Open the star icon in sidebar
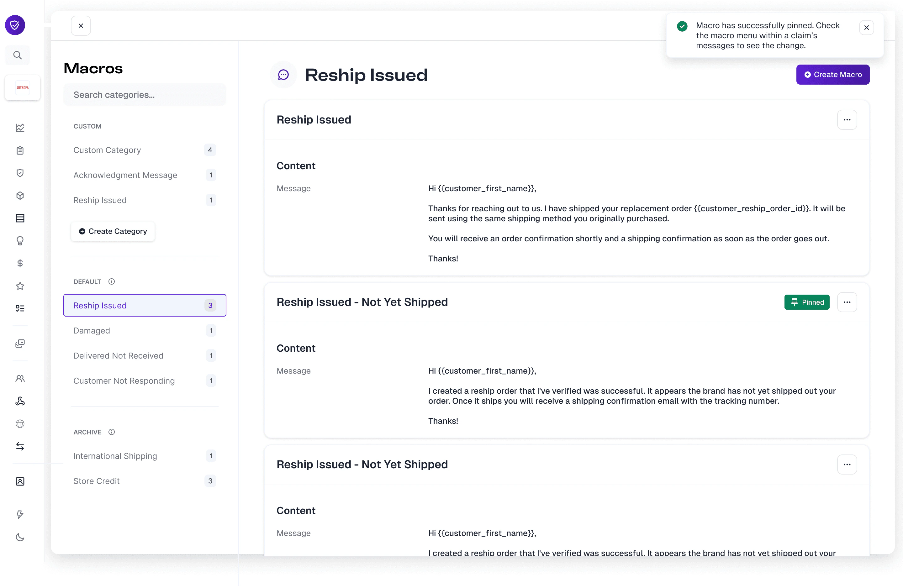Screen dimensions: 903x588 pyautogui.click(x=20, y=286)
